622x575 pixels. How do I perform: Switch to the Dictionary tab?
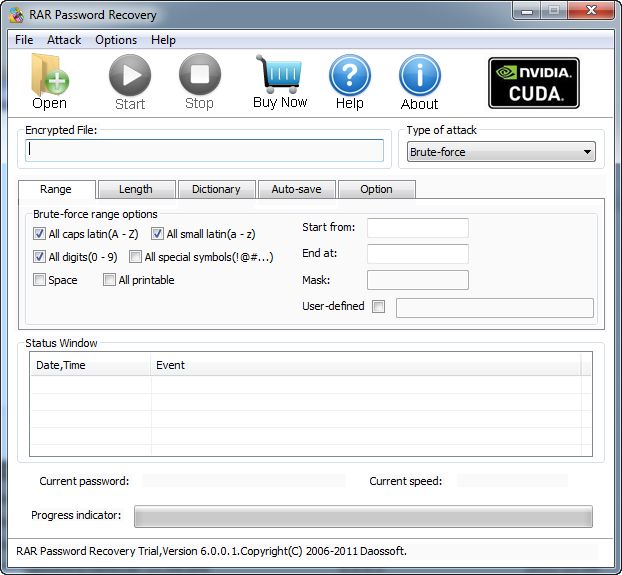[216, 189]
